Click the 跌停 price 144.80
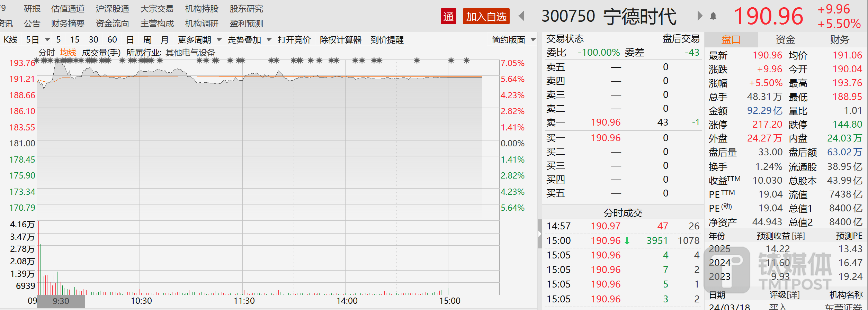The image size is (868, 310). pos(847,124)
